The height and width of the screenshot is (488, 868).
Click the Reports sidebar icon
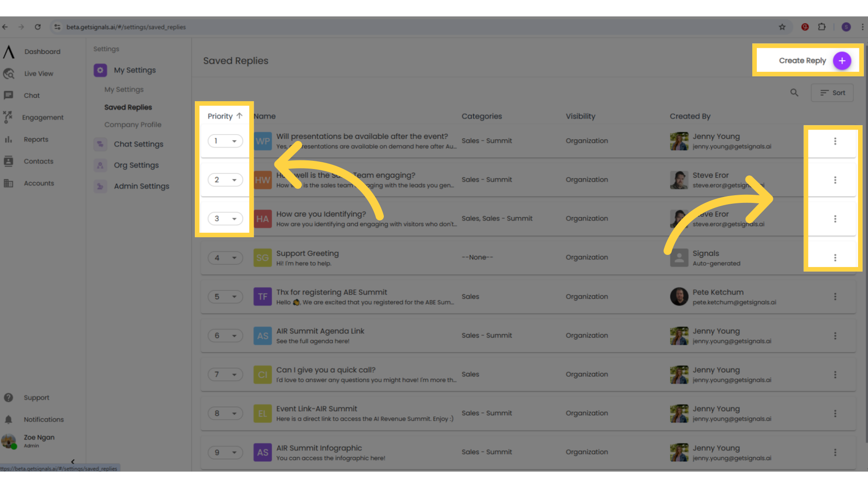pyautogui.click(x=8, y=139)
